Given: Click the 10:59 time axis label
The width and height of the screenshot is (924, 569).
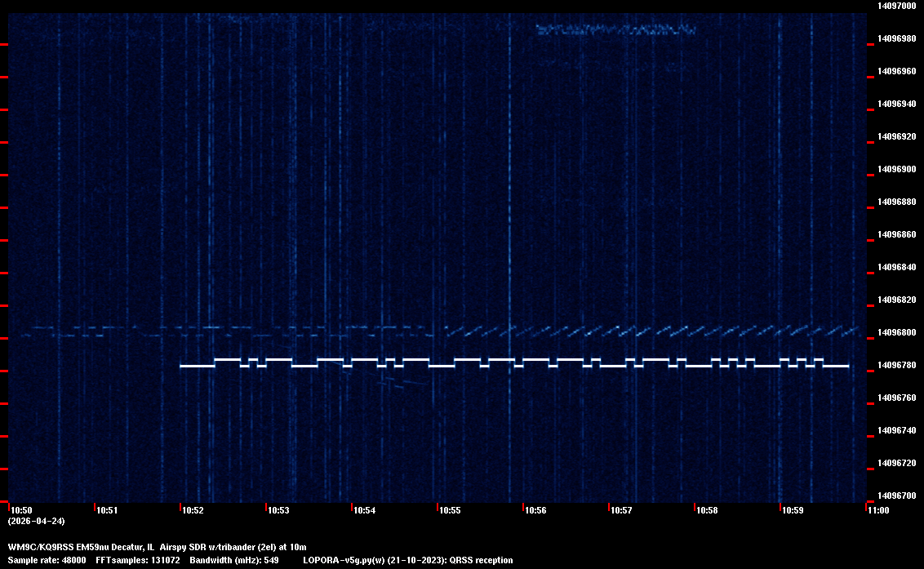Looking at the screenshot, I should point(793,510).
